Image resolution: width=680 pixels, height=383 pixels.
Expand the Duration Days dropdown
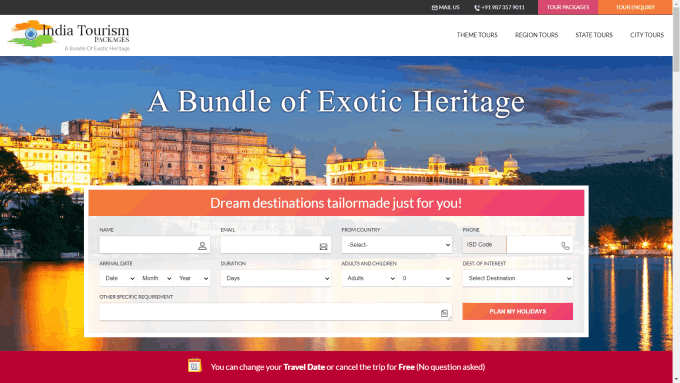point(276,278)
